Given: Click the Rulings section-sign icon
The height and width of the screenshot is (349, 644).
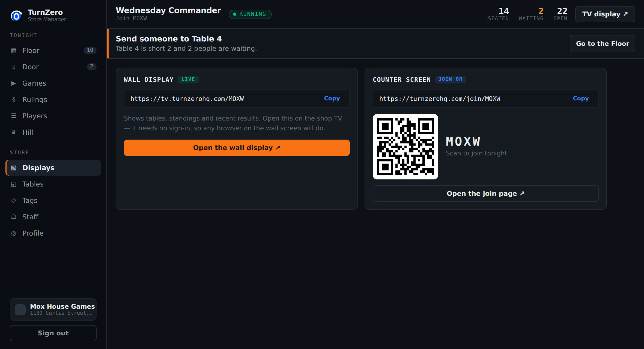Looking at the screenshot, I should click(x=14, y=100).
